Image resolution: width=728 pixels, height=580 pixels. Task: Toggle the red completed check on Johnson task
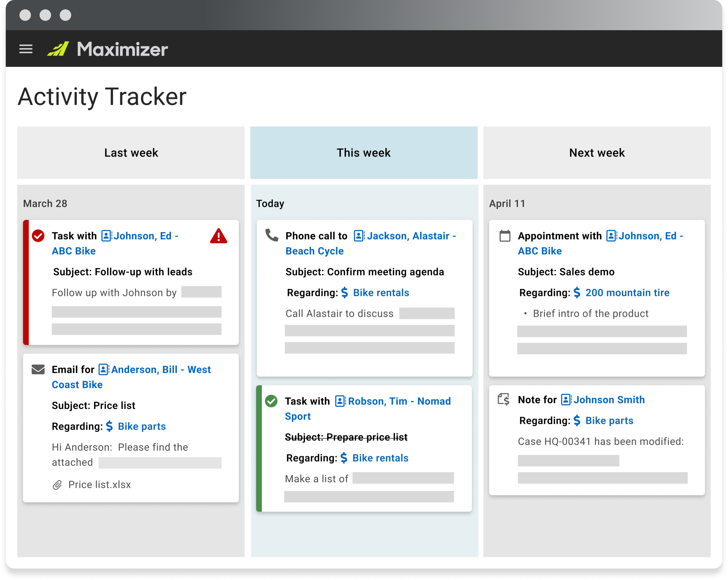click(x=38, y=236)
